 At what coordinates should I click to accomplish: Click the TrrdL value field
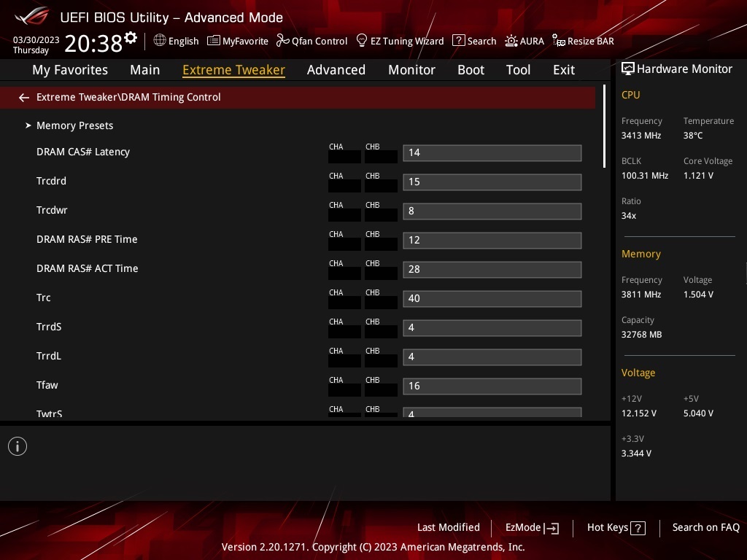(x=492, y=357)
